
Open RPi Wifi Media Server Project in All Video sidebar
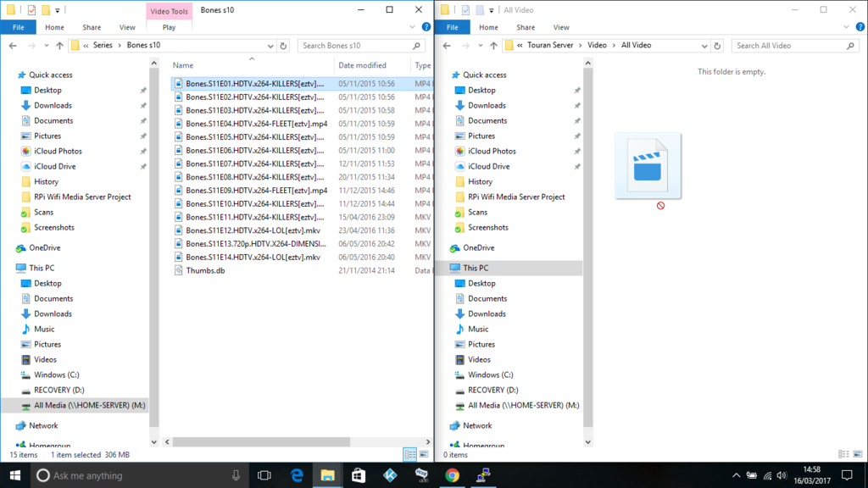click(516, 197)
